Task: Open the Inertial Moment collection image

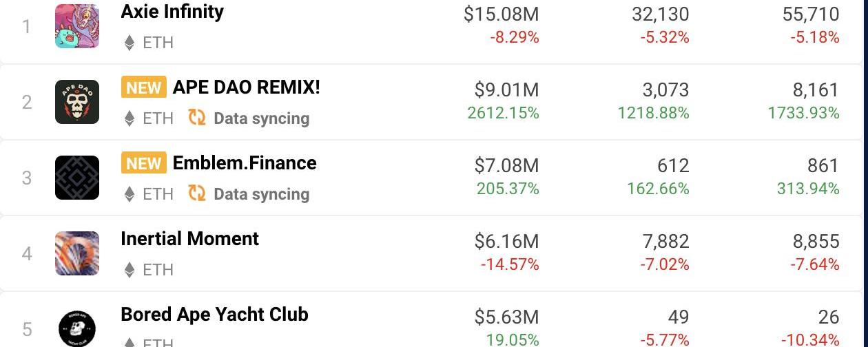Action: (77, 253)
